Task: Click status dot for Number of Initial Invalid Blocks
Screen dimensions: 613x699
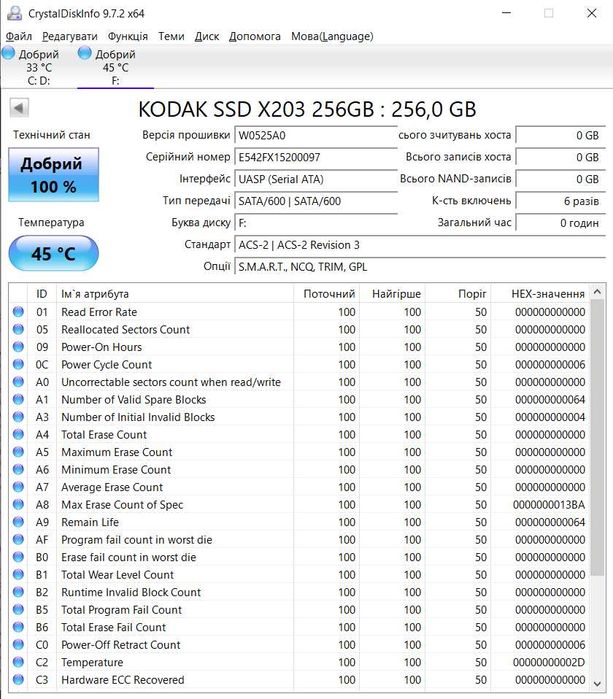Action: tap(18, 417)
